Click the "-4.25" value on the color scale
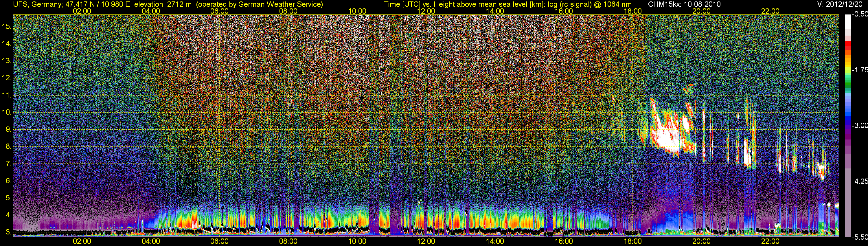 [x=860, y=181]
